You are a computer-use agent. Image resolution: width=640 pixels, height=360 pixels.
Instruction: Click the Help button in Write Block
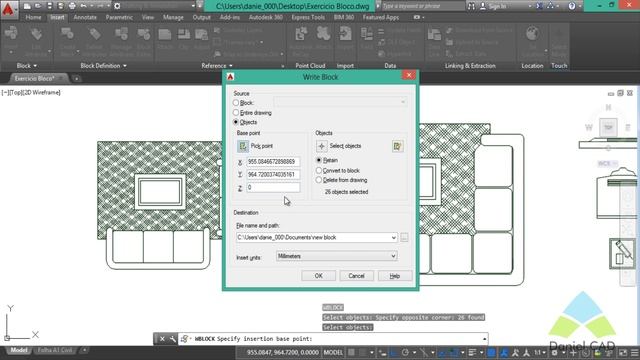tap(395, 276)
